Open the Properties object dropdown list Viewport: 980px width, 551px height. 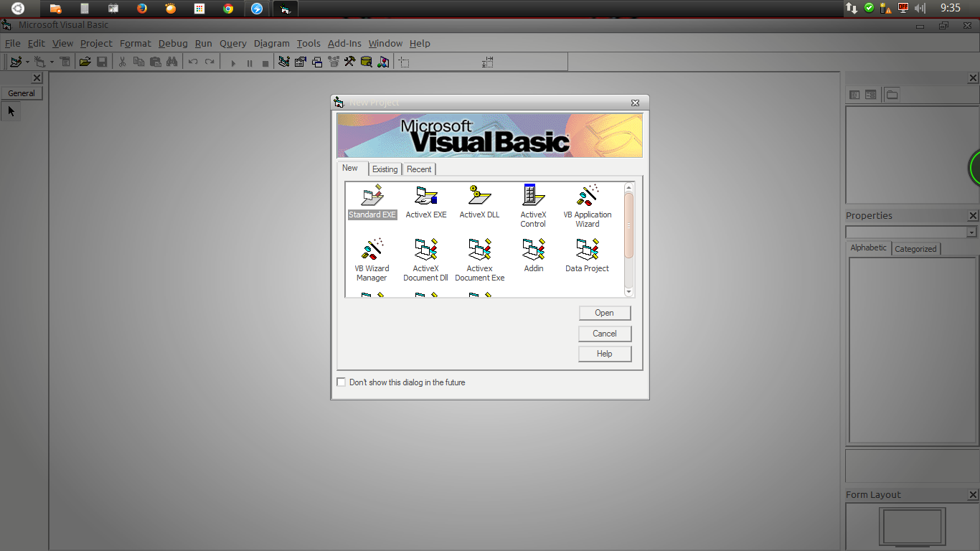point(971,232)
